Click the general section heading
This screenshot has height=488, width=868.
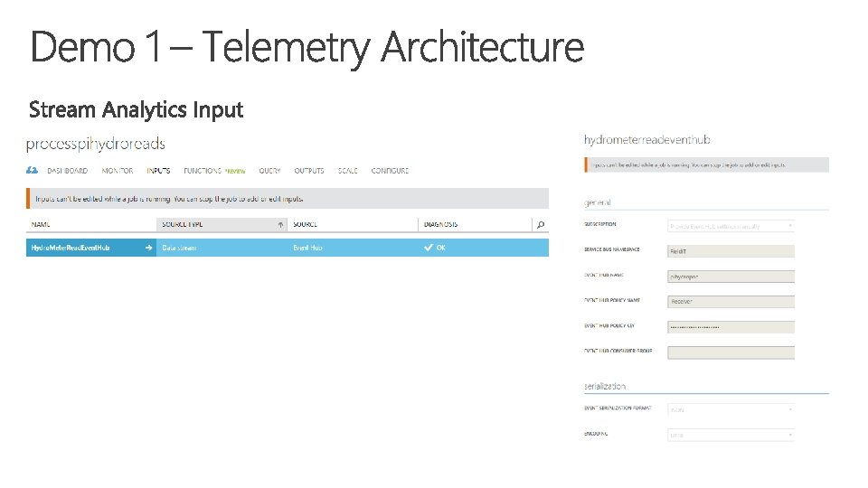pos(598,202)
